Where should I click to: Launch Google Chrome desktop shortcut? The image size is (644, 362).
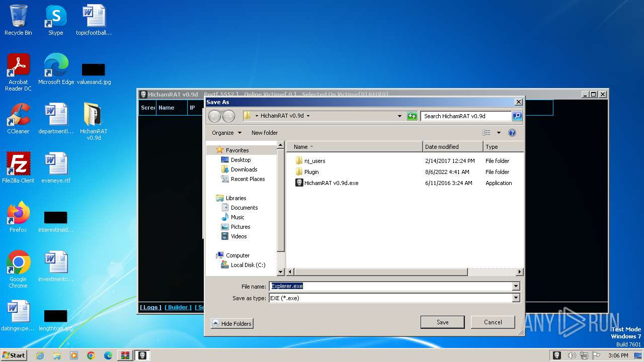[x=18, y=269]
